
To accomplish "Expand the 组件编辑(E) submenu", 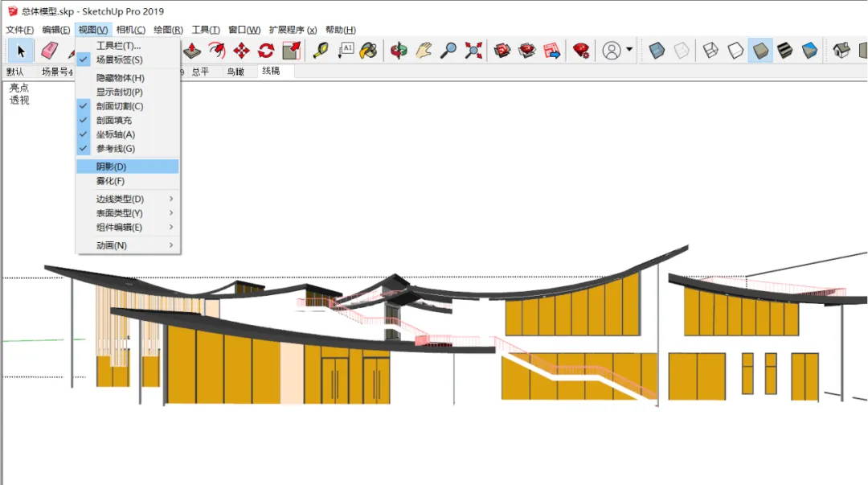I will (x=127, y=228).
